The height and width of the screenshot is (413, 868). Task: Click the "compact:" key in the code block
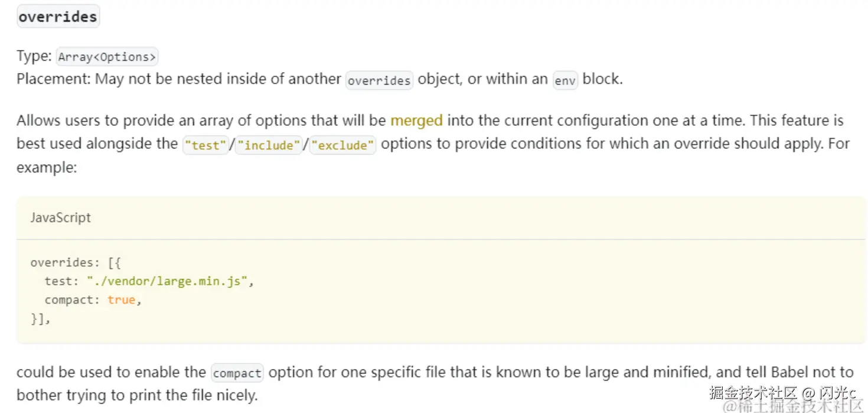72,300
